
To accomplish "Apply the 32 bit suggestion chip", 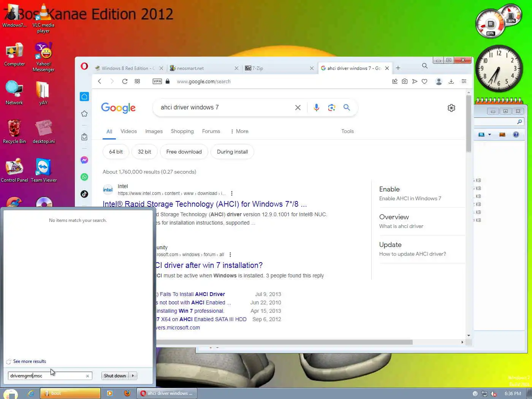I will pos(144,152).
